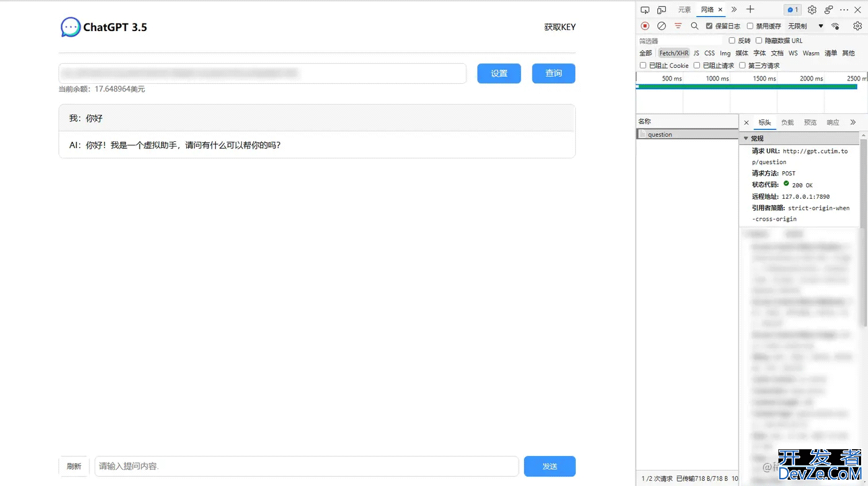This screenshot has height=486, width=868.
Task: Filter requests by 媒体
Action: (742, 53)
